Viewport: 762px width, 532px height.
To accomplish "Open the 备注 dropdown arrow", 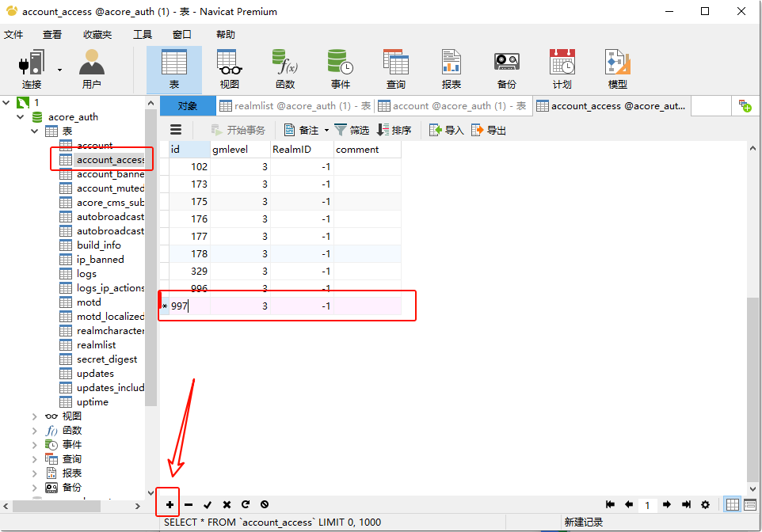I will [326, 131].
